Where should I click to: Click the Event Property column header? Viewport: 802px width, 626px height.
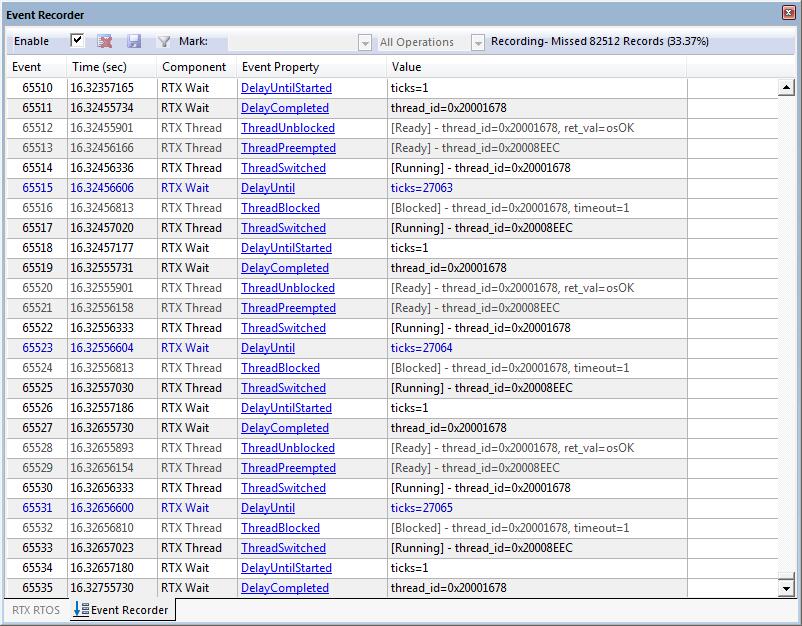tap(311, 67)
